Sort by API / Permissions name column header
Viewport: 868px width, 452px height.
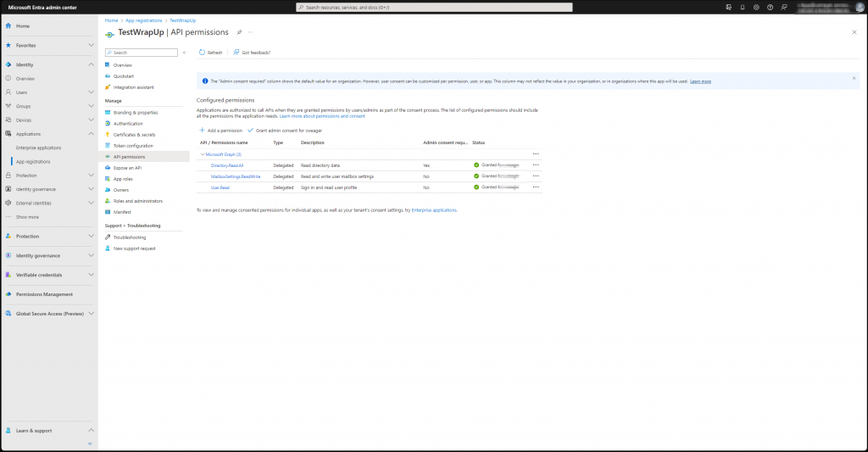(224, 143)
